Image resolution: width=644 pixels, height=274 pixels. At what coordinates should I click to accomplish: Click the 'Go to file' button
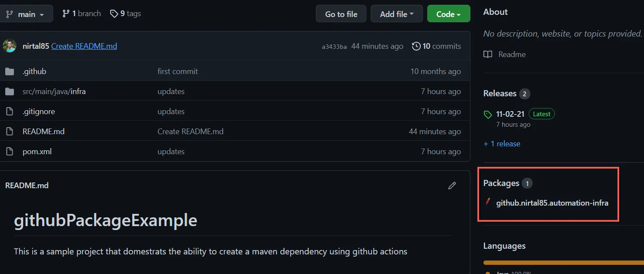(x=341, y=14)
